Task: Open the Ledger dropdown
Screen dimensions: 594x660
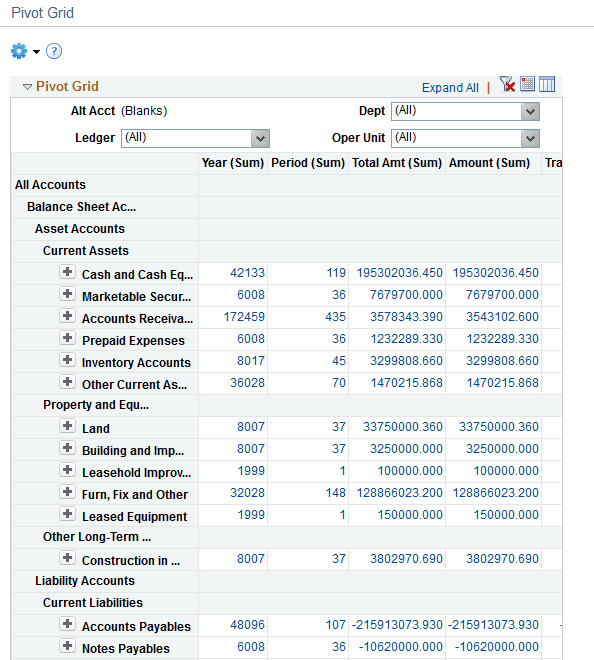Action: (x=195, y=138)
